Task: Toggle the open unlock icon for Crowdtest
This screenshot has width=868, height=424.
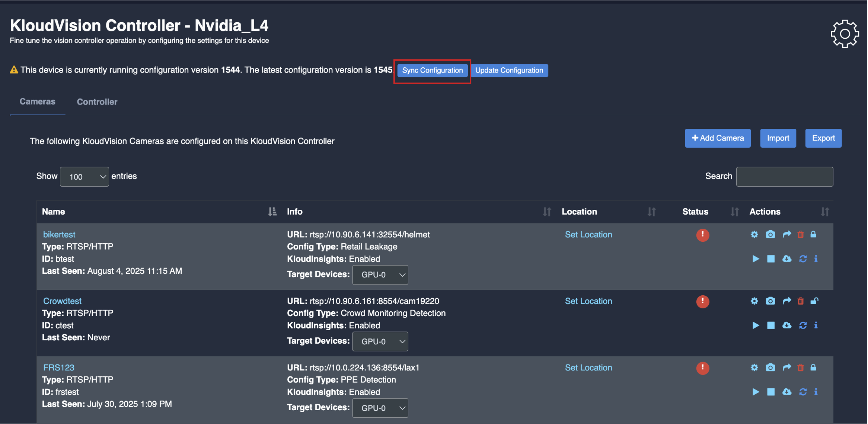Action: tap(814, 301)
